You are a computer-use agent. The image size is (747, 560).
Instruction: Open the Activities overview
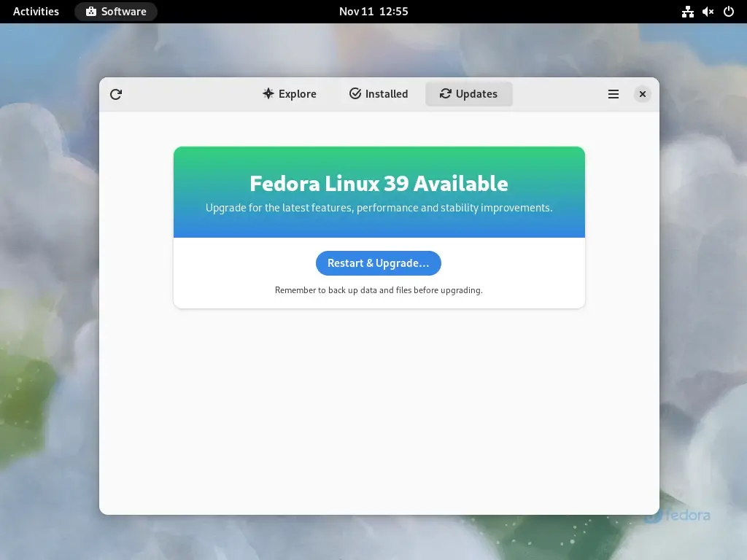(x=36, y=12)
